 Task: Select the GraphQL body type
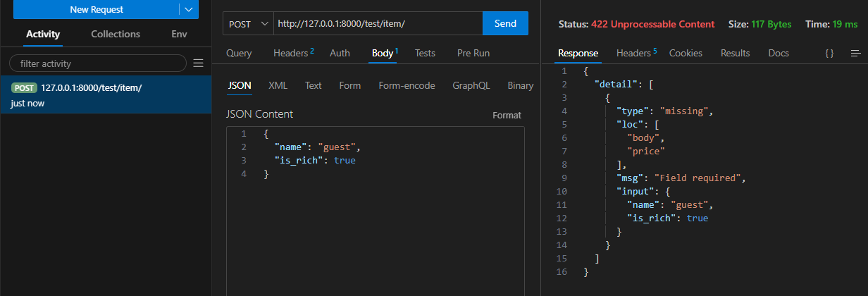tap(471, 85)
